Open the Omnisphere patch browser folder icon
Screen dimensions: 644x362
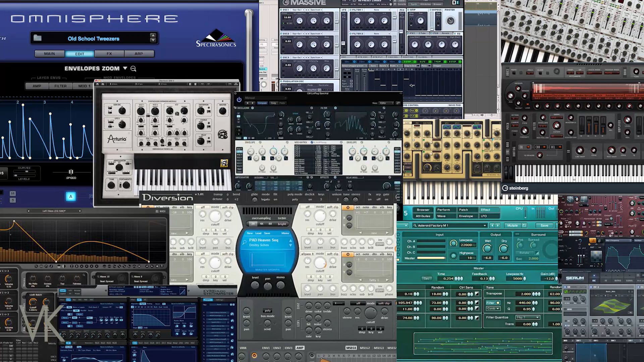(38, 38)
